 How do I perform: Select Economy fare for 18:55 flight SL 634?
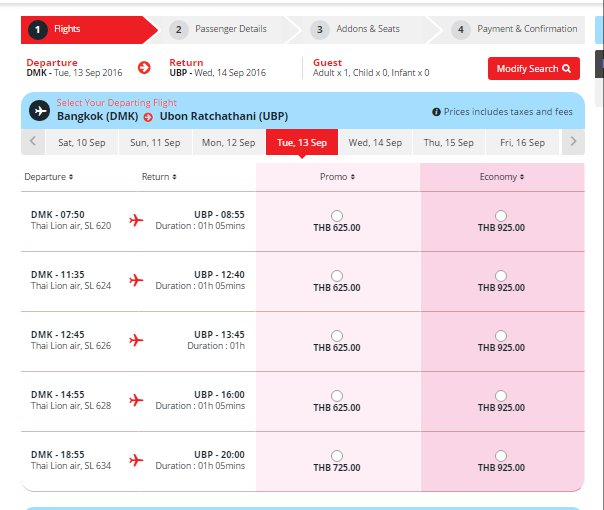pos(501,456)
